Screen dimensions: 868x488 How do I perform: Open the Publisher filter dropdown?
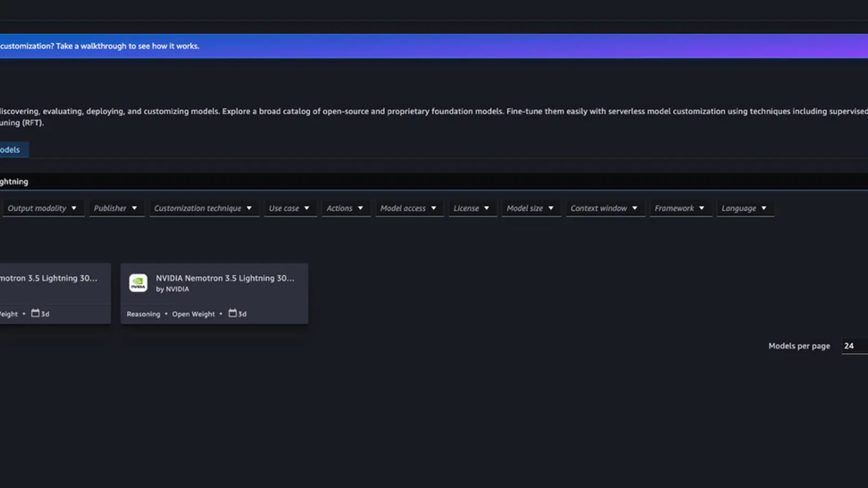pos(116,208)
